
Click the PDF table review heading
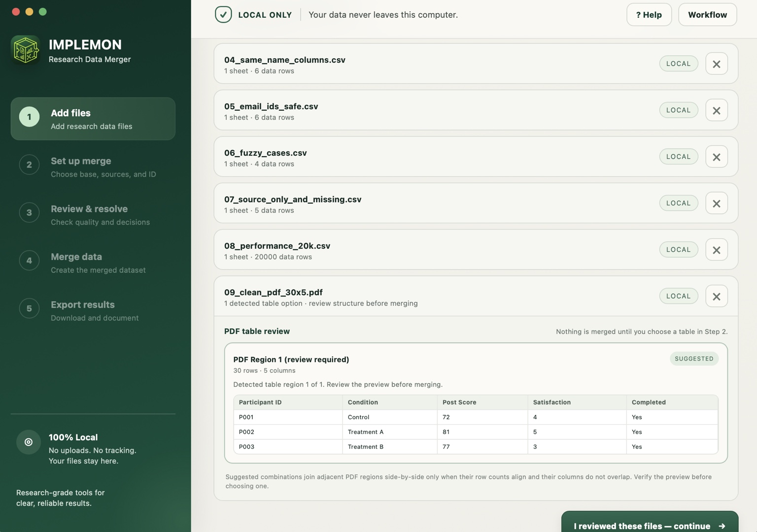coord(257,331)
